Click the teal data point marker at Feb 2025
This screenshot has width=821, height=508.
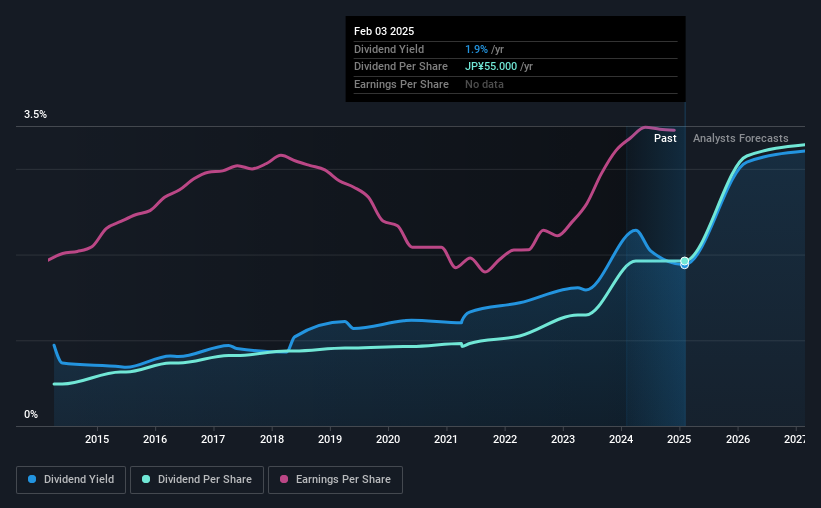[x=684, y=261]
